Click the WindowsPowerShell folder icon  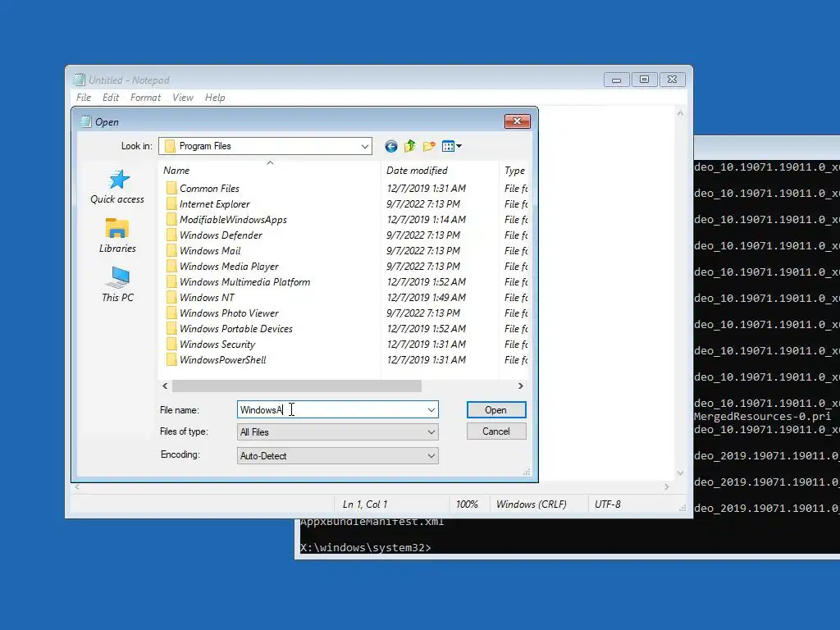[x=171, y=359]
